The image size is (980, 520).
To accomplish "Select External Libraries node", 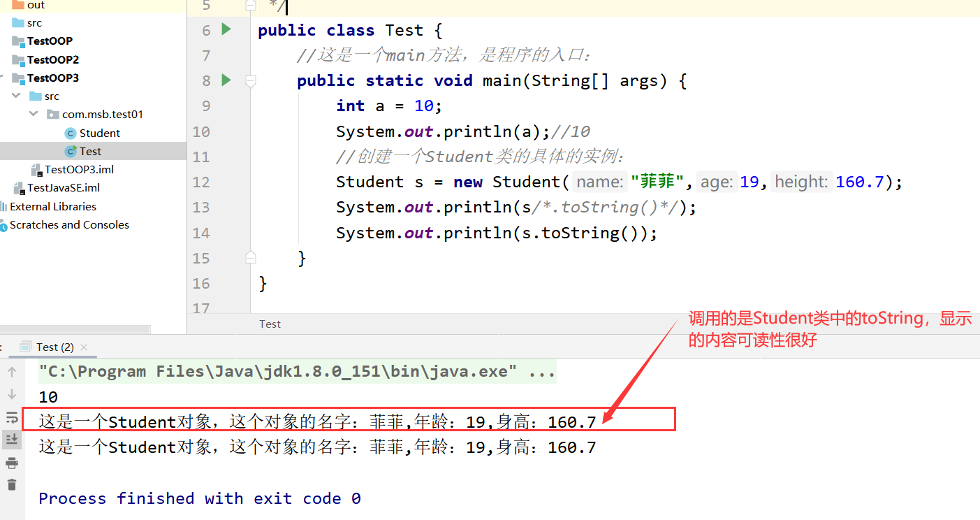I will click(x=53, y=206).
